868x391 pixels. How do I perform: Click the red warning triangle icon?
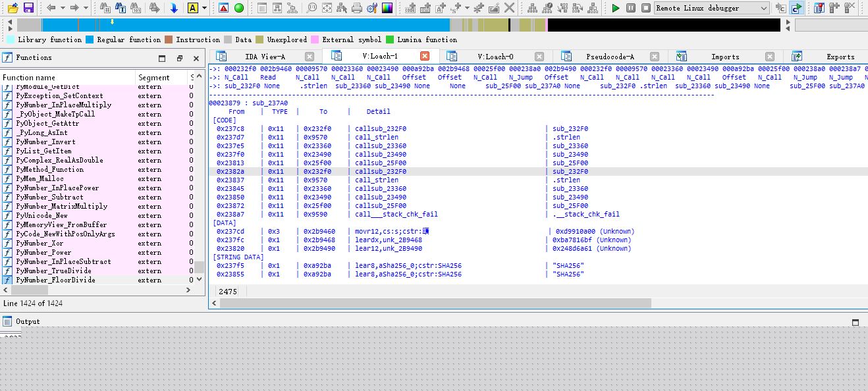tap(223, 8)
